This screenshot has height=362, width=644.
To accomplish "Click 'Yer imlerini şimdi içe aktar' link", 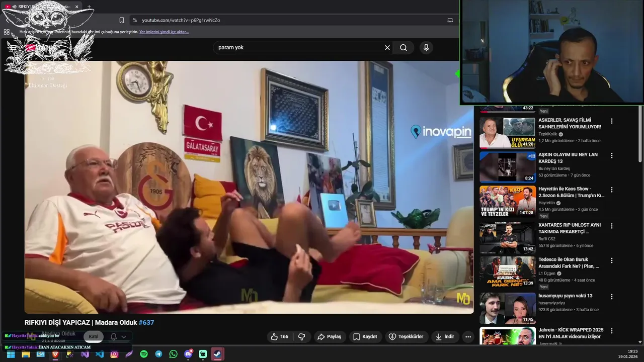I will 164,32.
